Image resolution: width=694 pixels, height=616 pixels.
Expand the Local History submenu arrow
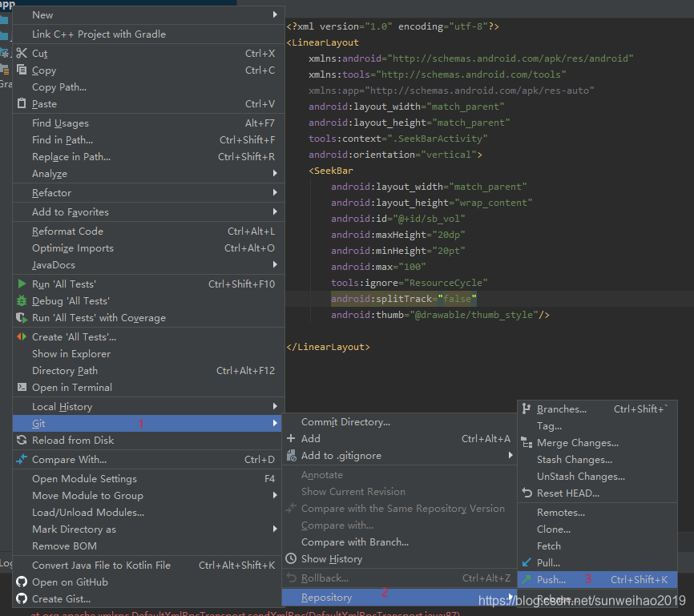(x=275, y=406)
